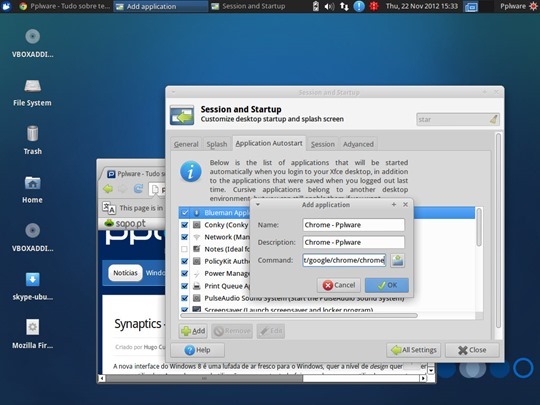The image size is (540, 405).
Task: Click the Chrome page horizontal scrollbar
Action: (204, 378)
